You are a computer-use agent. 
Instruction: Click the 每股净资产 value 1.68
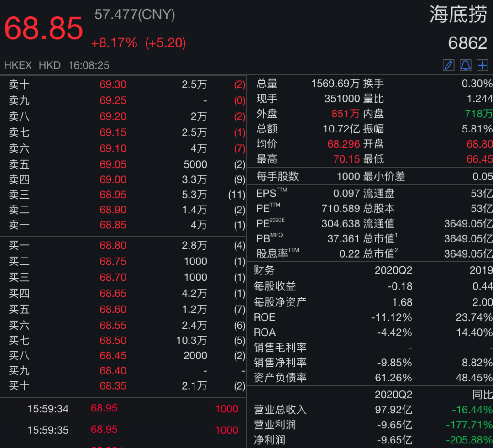402,302
